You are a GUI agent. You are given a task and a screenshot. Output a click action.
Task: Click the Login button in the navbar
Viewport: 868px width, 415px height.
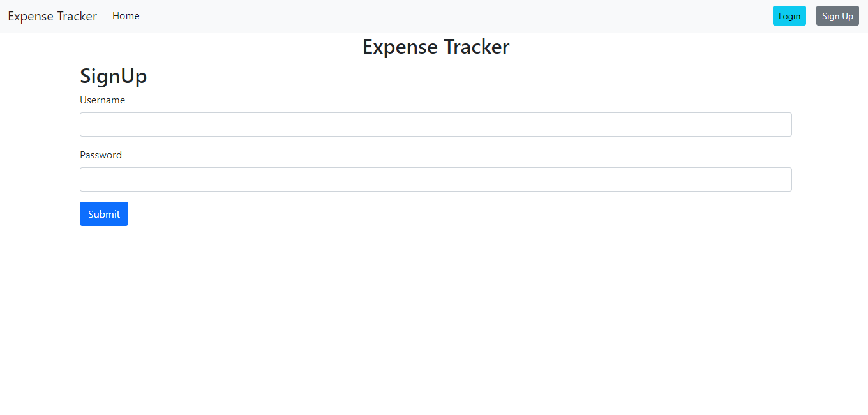[789, 15]
